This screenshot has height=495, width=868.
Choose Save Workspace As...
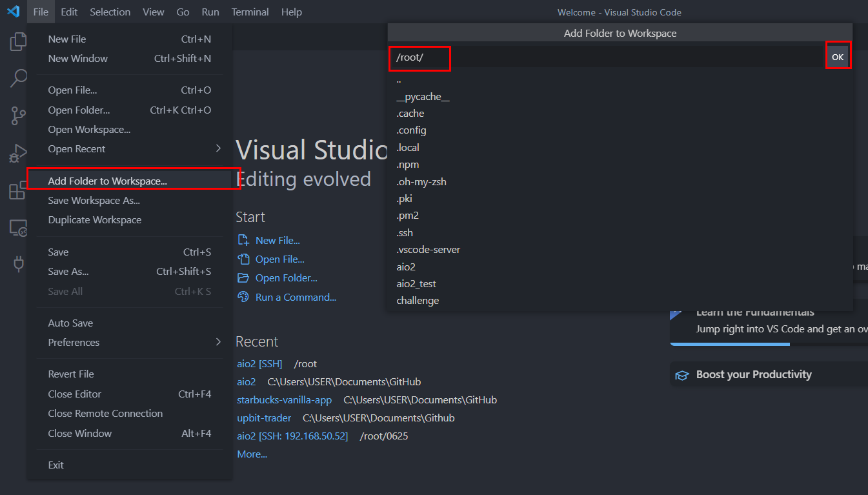130,200
